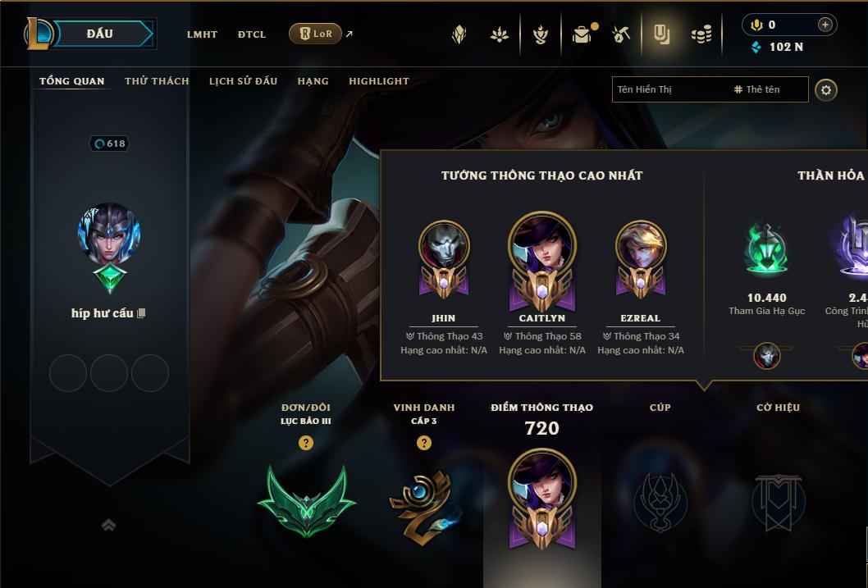Click the question mark under Vinh Danh Cấp 3

point(424,443)
